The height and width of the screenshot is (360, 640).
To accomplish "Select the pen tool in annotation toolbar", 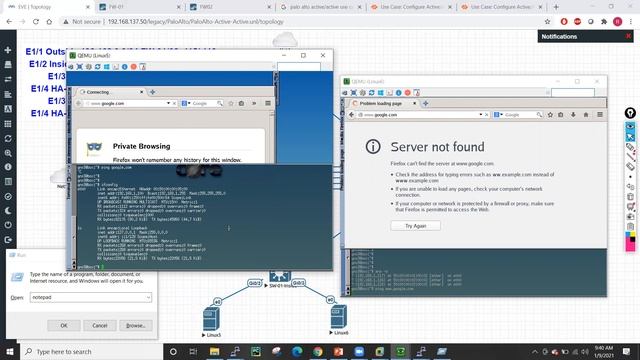I will point(630,147).
